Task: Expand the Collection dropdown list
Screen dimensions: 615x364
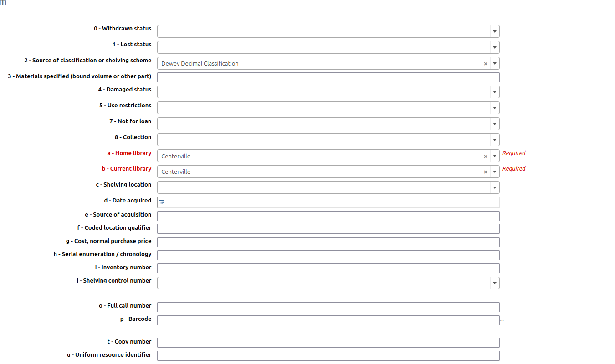Action: (494, 140)
